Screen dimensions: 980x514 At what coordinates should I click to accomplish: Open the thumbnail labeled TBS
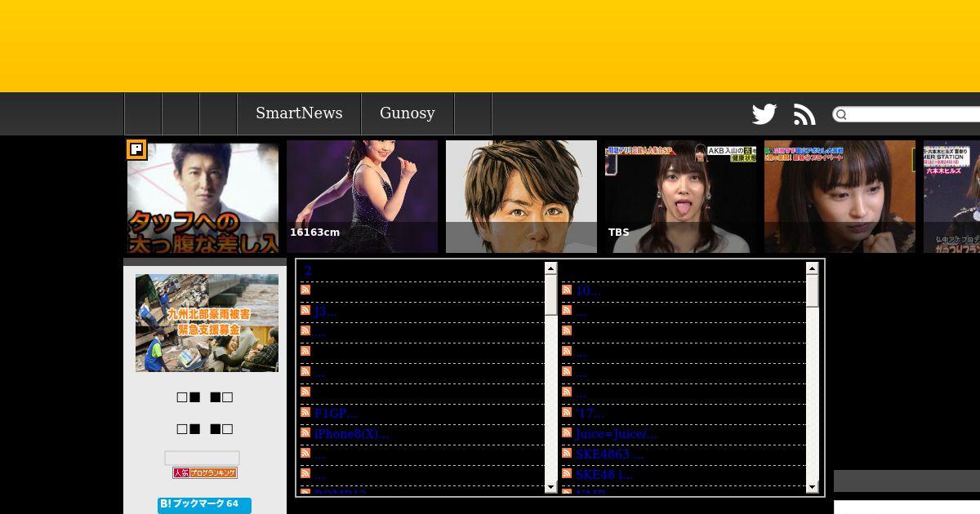pos(680,197)
